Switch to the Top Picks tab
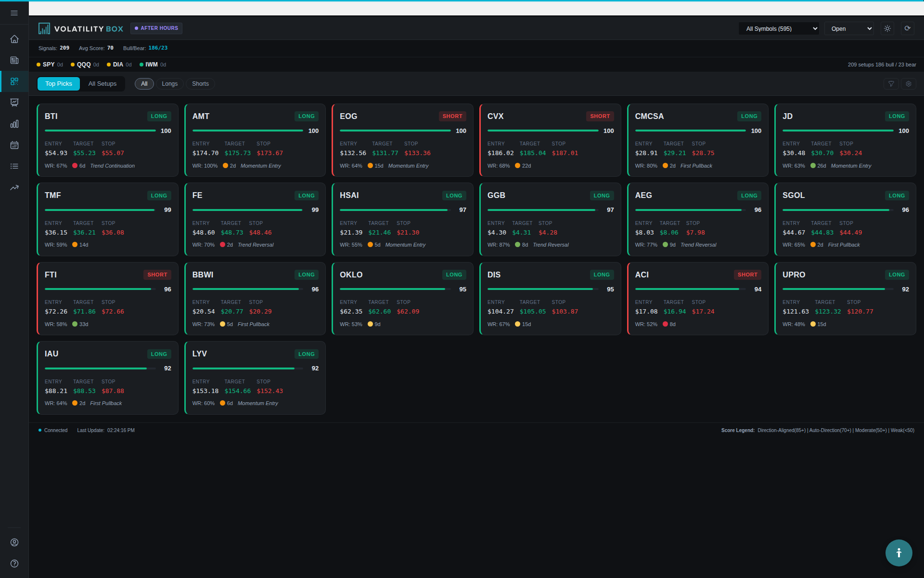This screenshot has height=578, width=924. [x=59, y=84]
